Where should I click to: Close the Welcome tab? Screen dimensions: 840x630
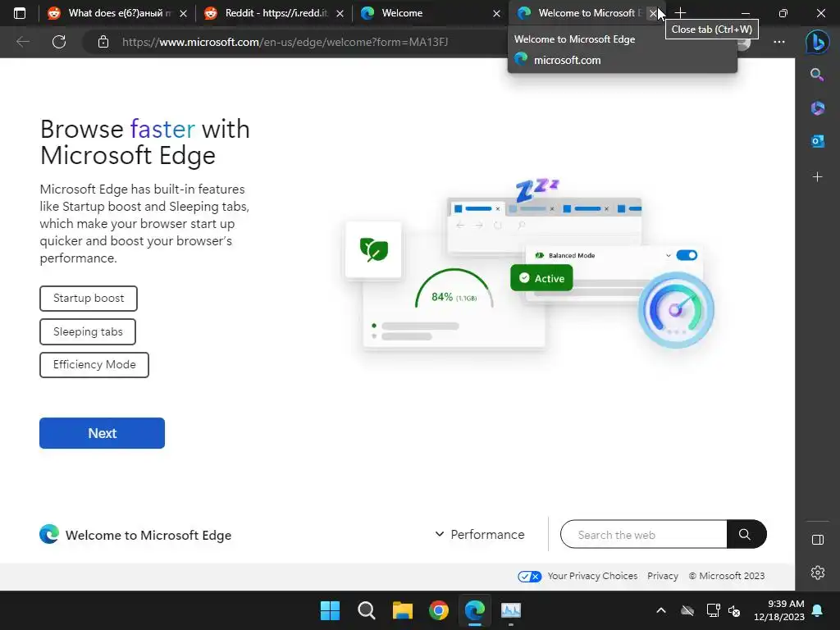pos(496,13)
